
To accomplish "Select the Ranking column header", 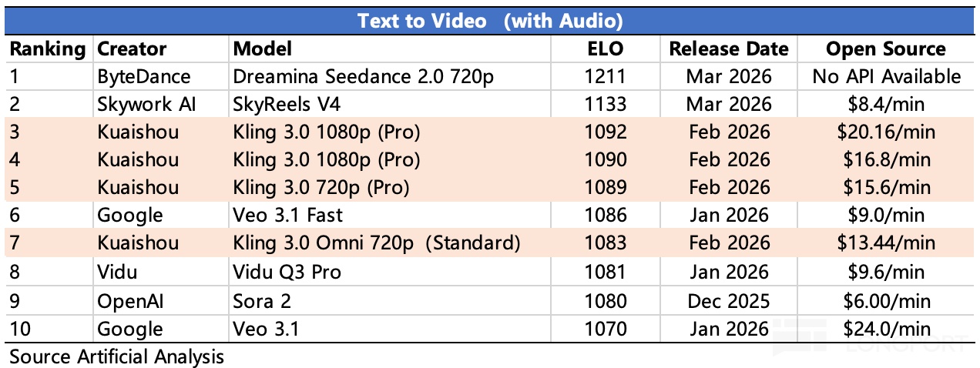I will point(47,49).
